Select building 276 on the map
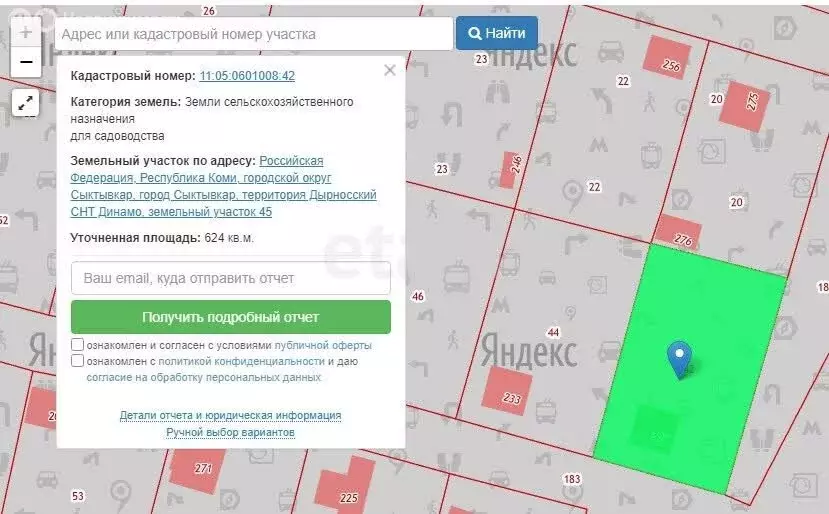This screenshot has height=514, width=829. 678,232
